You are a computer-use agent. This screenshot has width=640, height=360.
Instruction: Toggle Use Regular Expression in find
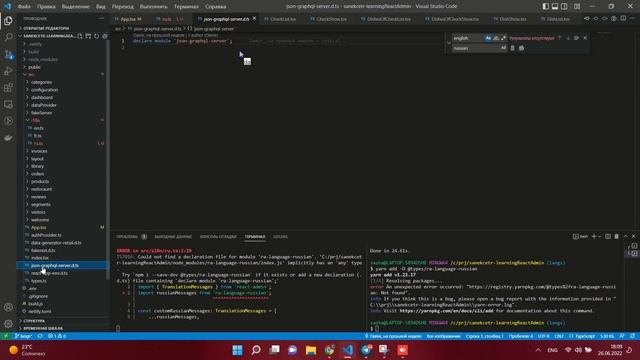coord(503,38)
